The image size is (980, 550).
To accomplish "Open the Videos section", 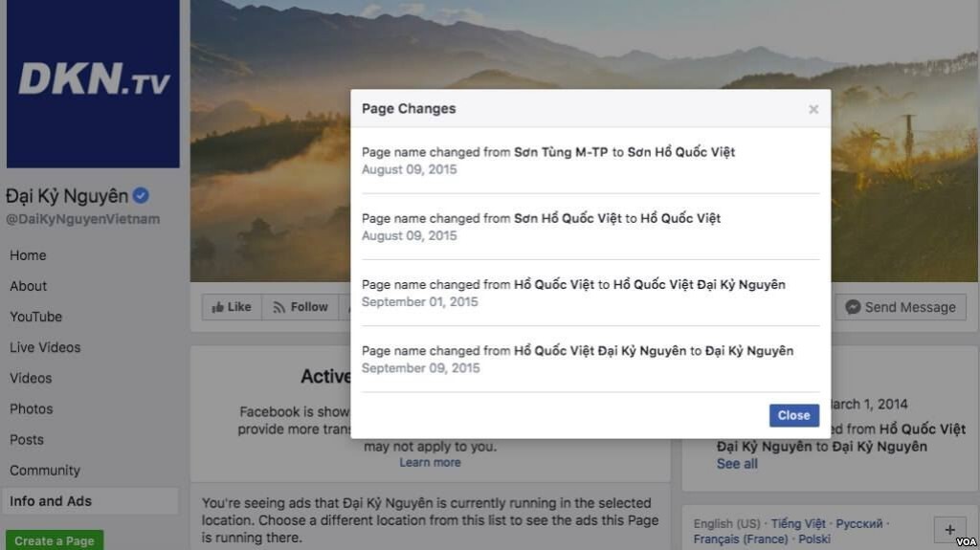I will [x=31, y=378].
